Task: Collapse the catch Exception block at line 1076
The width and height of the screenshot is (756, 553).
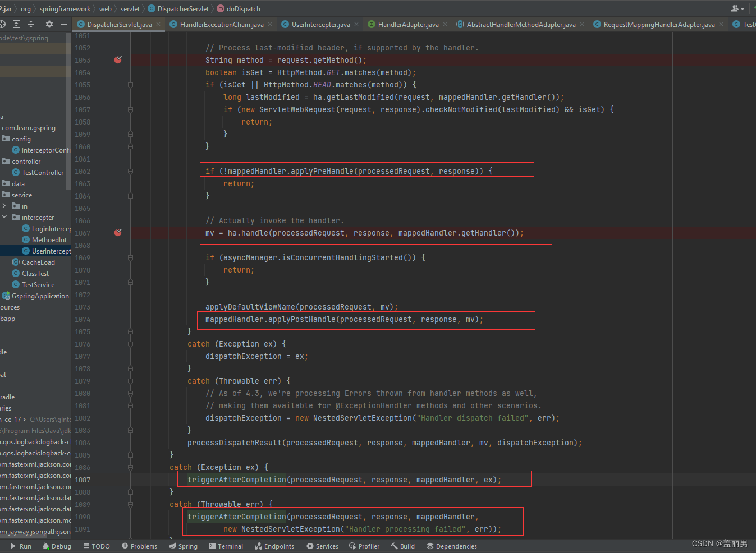Action: [130, 344]
